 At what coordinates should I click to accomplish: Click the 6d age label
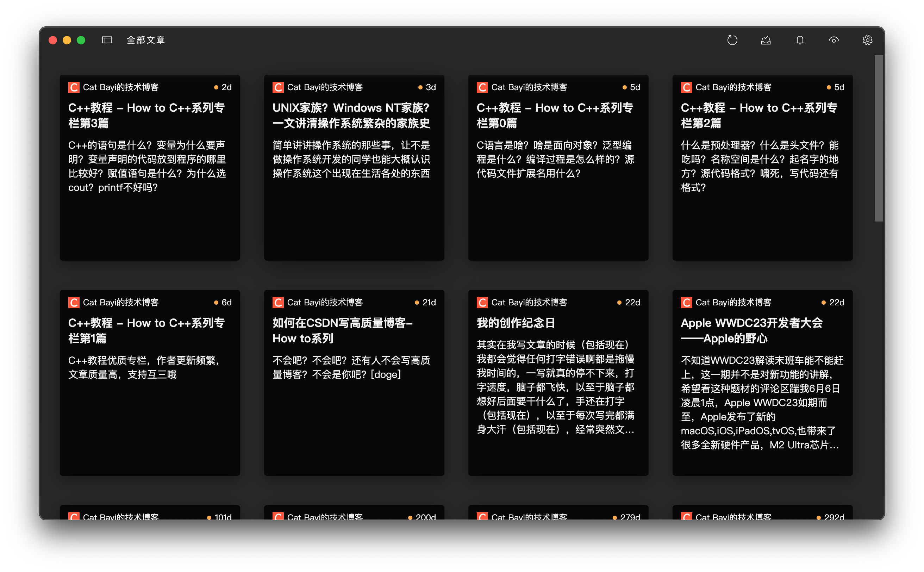[226, 303]
